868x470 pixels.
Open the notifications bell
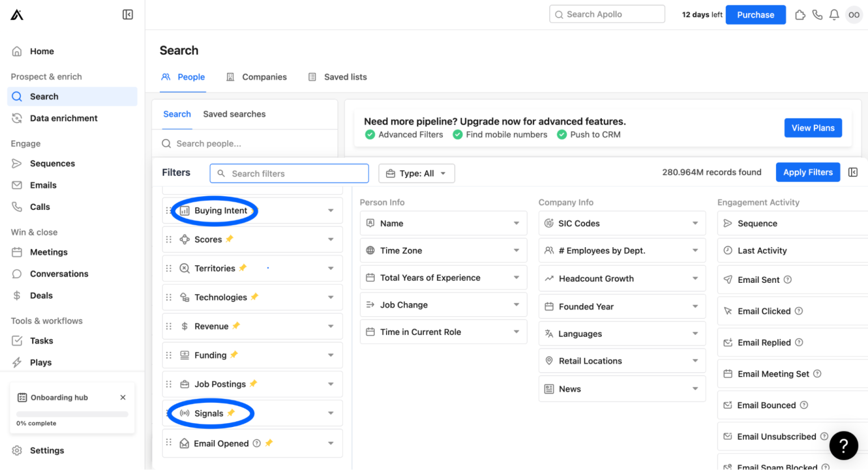tap(834, 15)
